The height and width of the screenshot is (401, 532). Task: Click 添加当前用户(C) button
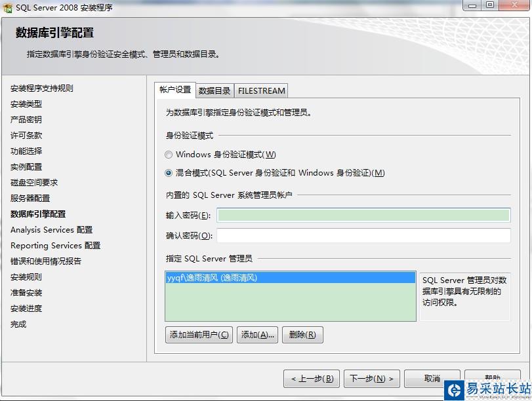[199, 335]
